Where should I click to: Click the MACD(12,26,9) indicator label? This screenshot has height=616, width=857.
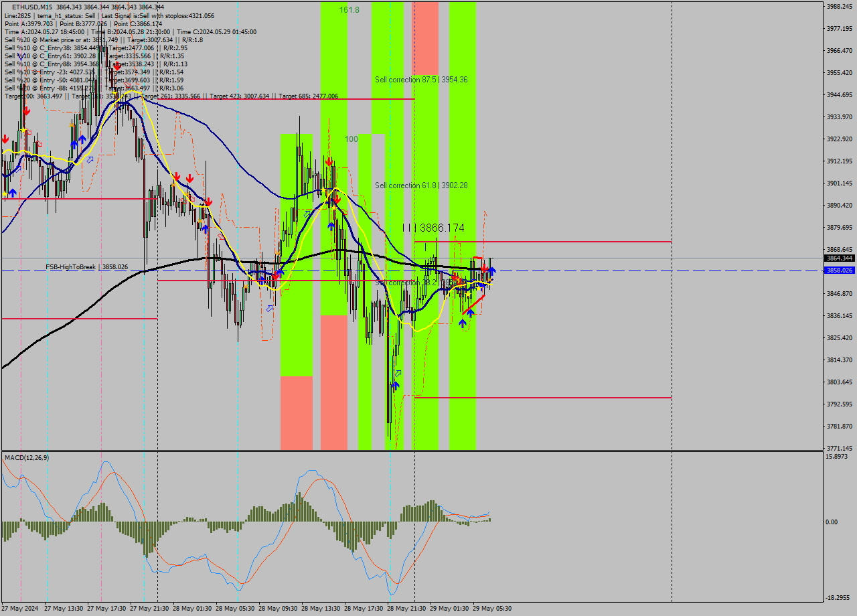[27, 457]
